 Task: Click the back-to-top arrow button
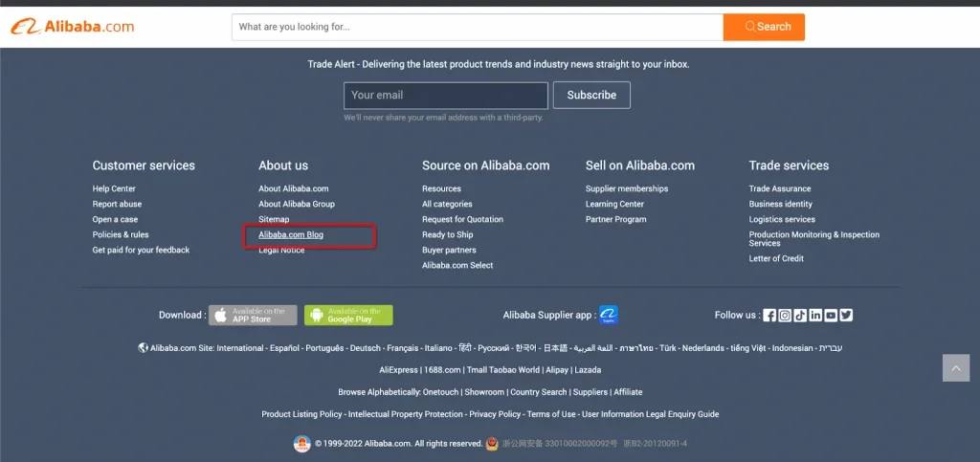pyautogui.click(x=956, y=368)
